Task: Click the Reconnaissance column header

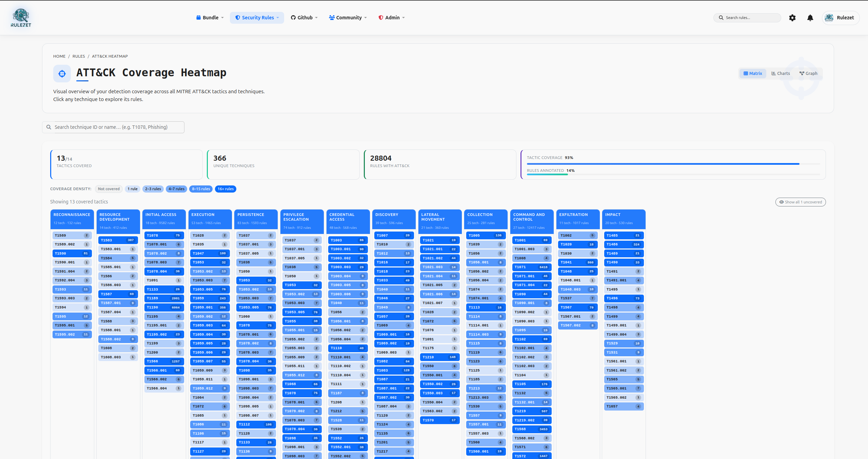Action: 72,219
